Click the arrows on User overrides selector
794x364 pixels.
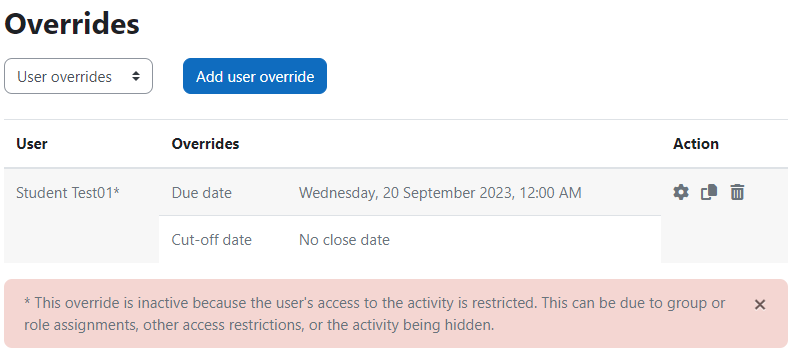[136, 76]
